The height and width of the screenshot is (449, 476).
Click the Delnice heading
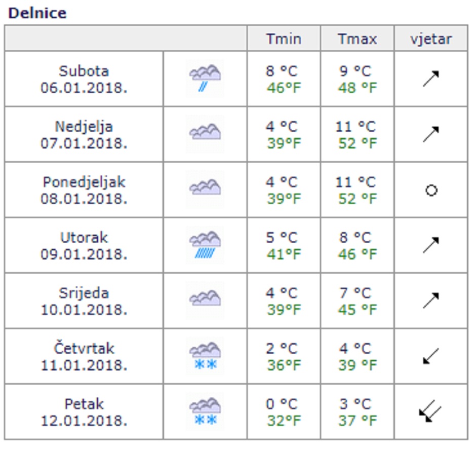(x=37, y=13)
